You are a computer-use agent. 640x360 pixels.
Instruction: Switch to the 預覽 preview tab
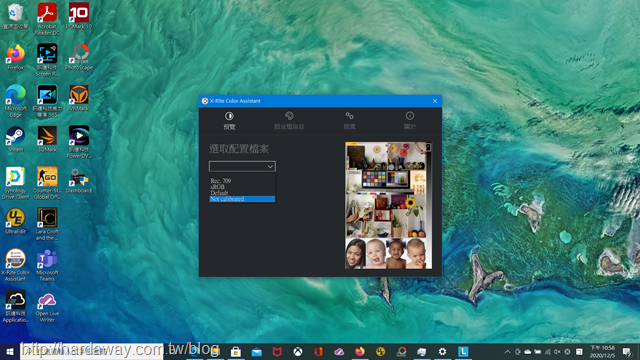[229, 121]
